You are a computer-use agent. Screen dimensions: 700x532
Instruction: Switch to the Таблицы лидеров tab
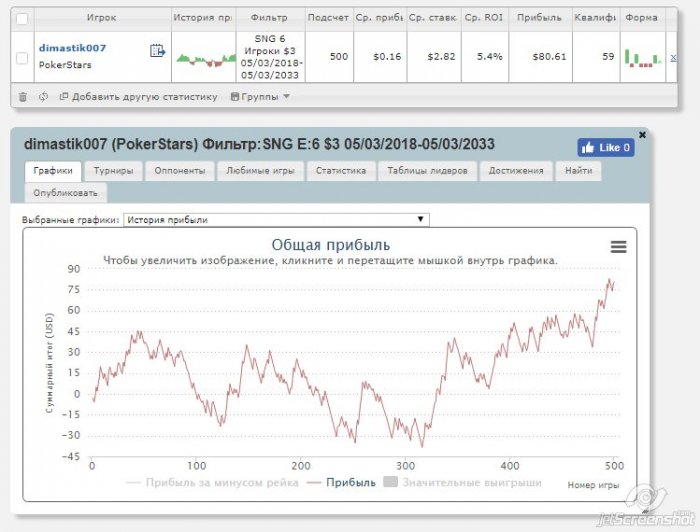pyautogui.click(x=427, y=171)
